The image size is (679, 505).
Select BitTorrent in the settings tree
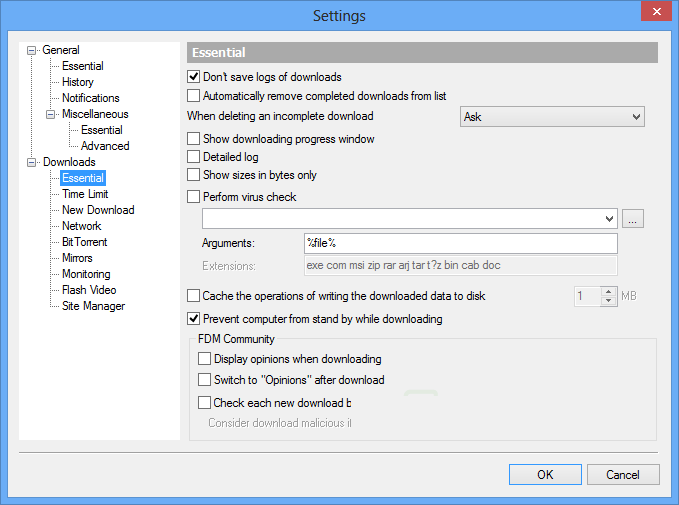point(84,242)
